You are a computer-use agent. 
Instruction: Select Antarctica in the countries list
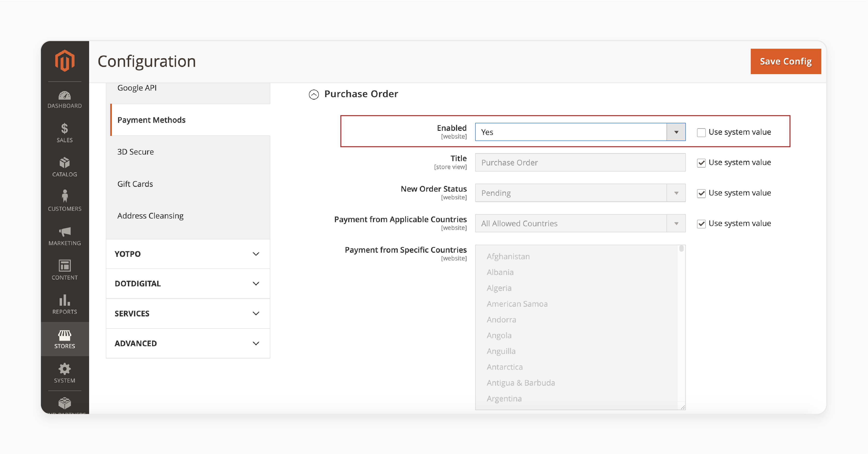[x=505, y=367]
